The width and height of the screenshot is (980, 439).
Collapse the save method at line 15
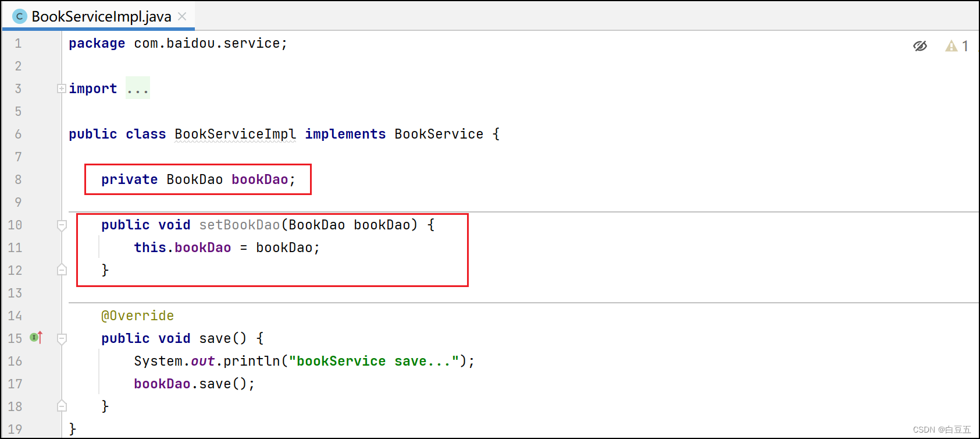(x=62, y=338)
